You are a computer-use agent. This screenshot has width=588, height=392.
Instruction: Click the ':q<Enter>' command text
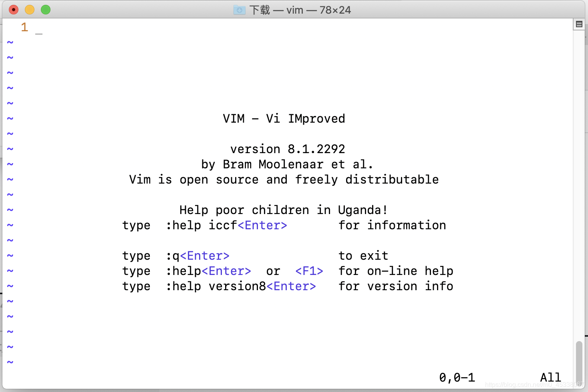(197, 256)
